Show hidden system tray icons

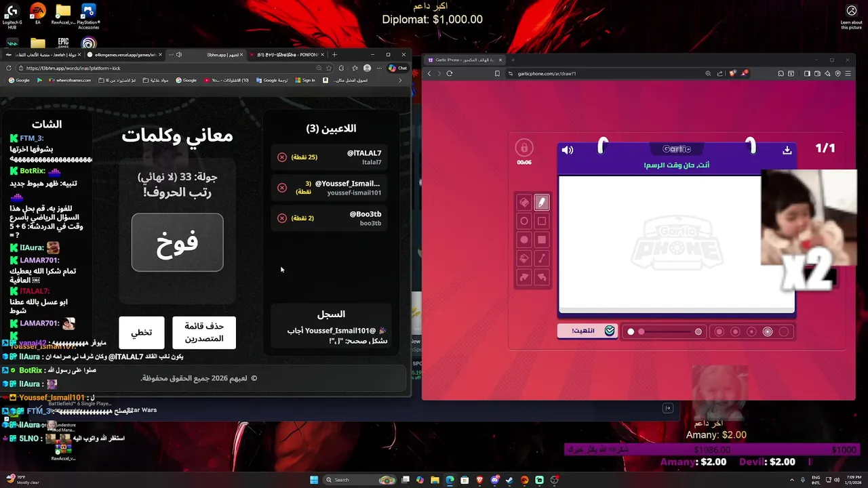790,480
